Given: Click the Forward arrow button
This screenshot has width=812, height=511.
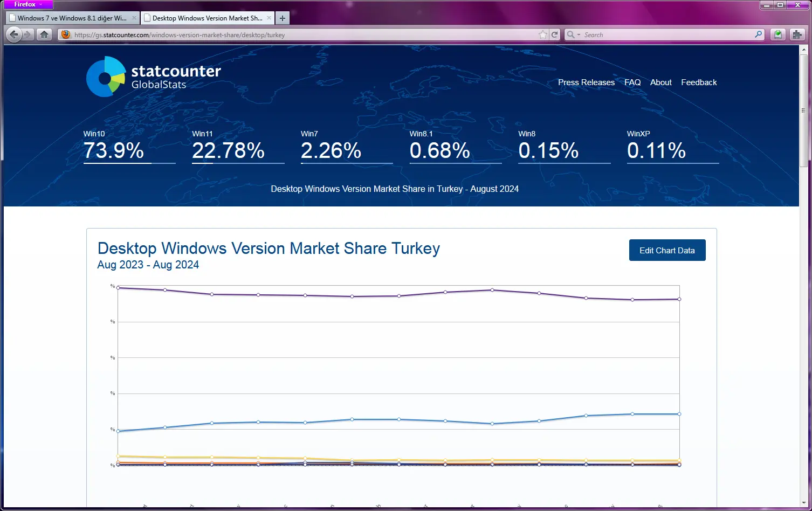Looking at the screenshot, I should [28, 34].
